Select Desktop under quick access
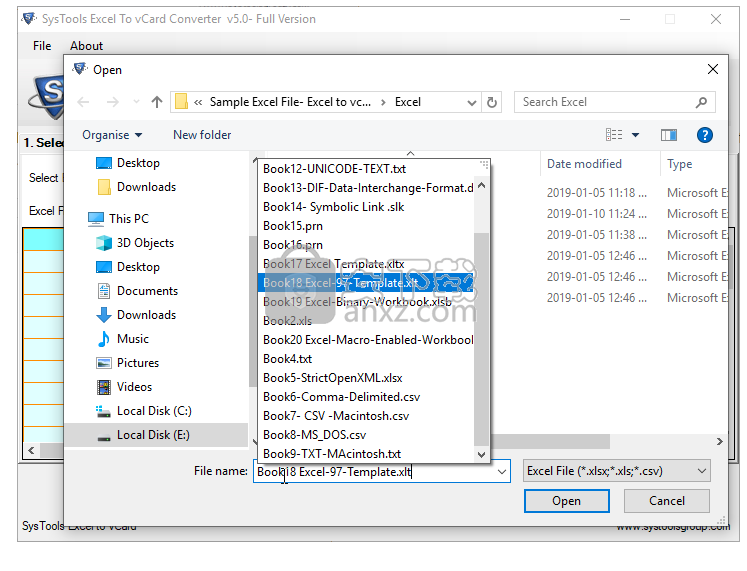747x571 pixels. (138, 163)
